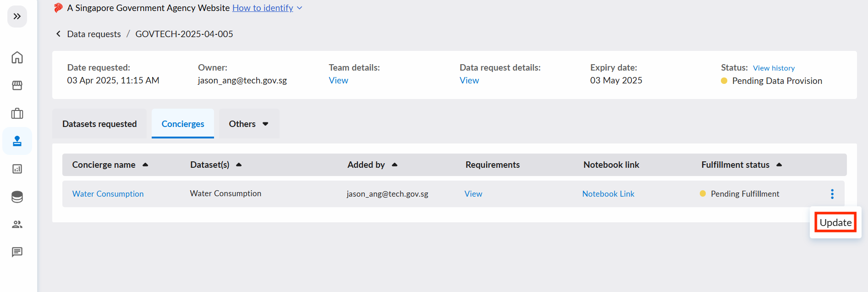
Task: Sort by Added by column arrow
Action: (395, 165)
